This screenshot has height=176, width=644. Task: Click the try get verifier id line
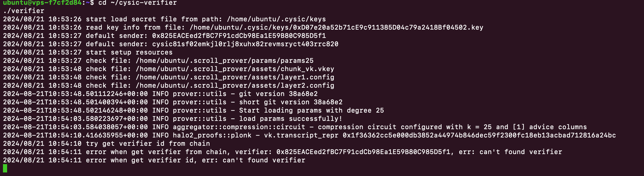(148, 144)
